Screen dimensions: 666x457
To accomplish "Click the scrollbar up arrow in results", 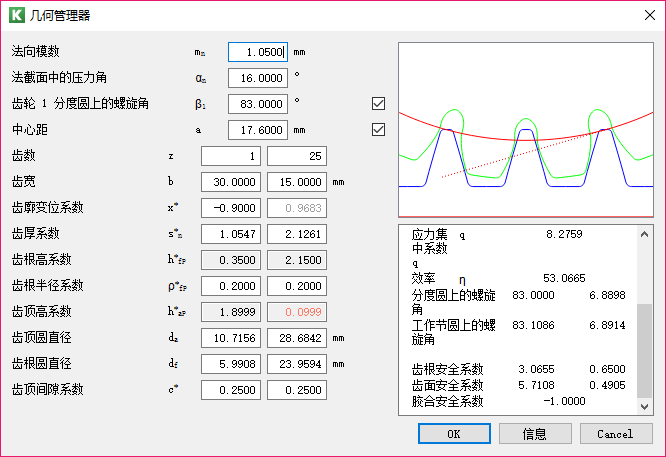I will tap(644, 234).
